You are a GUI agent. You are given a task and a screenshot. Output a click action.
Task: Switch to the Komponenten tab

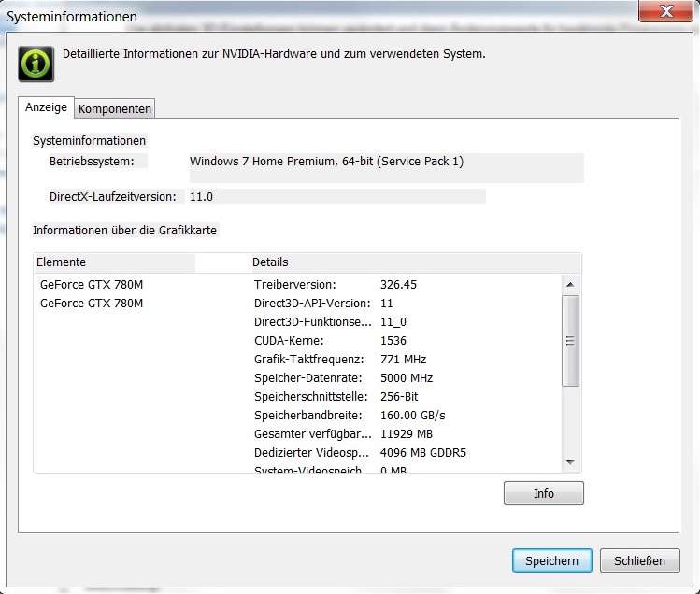coord(115,109)
